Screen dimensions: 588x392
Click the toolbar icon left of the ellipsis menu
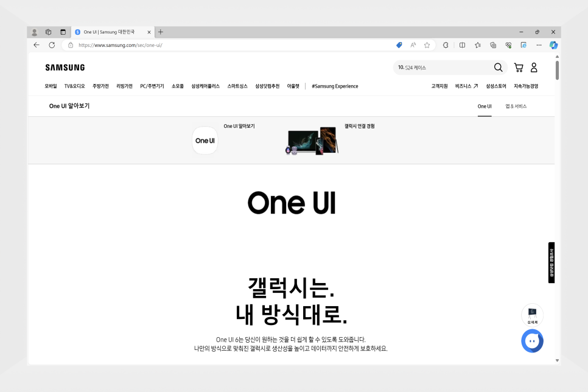(523, 45)
